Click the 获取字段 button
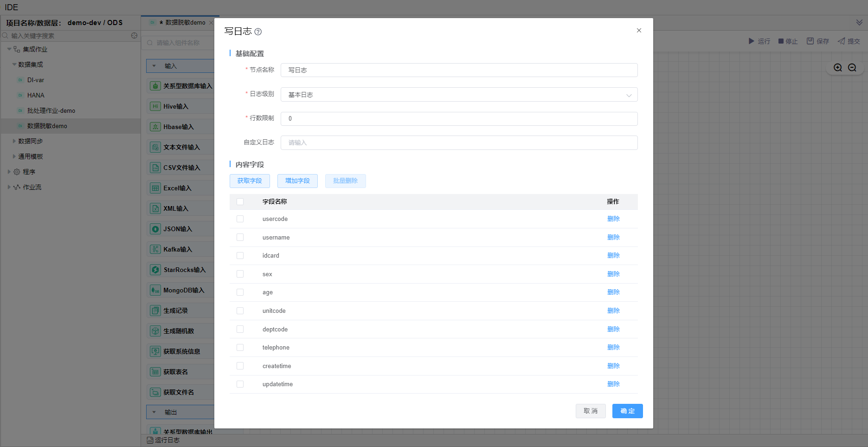The width and height of the screenshot is (868, 447). [250, 181]
